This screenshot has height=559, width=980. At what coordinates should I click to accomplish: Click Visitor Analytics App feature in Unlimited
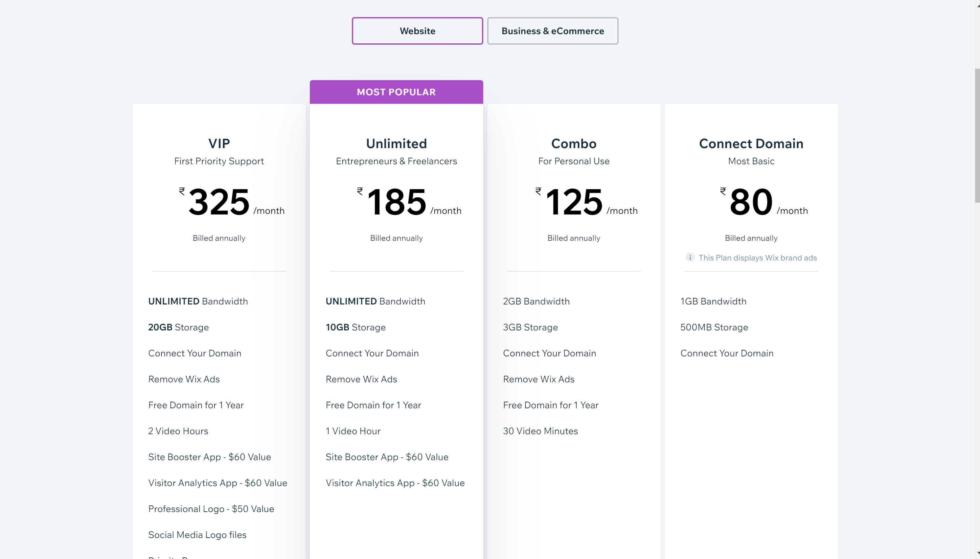click(395, 483)
